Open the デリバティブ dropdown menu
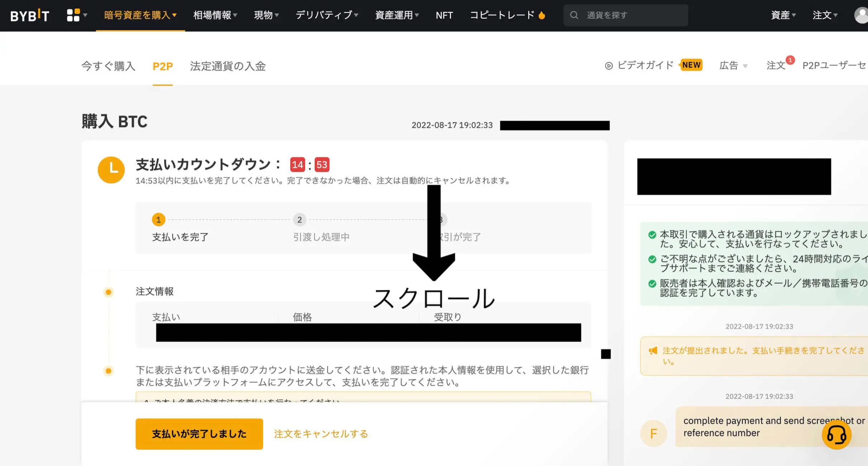Screen dimensions: 868x466 coord(326,15)
